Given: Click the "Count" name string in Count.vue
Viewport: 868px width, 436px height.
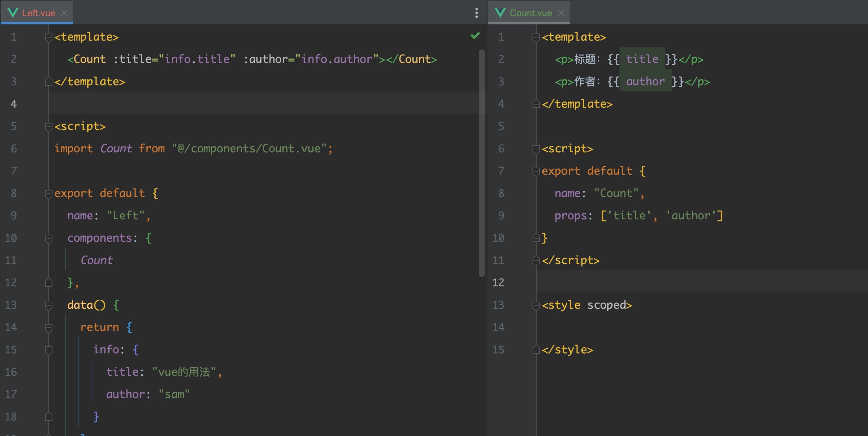Looking at the screenshot, I should [616, 193].
